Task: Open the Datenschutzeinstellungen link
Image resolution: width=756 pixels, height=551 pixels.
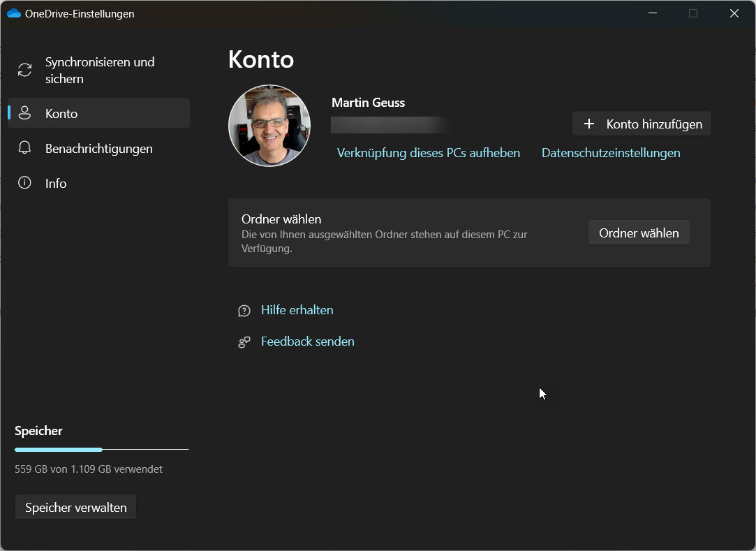Action: click(x=611, y=153)
